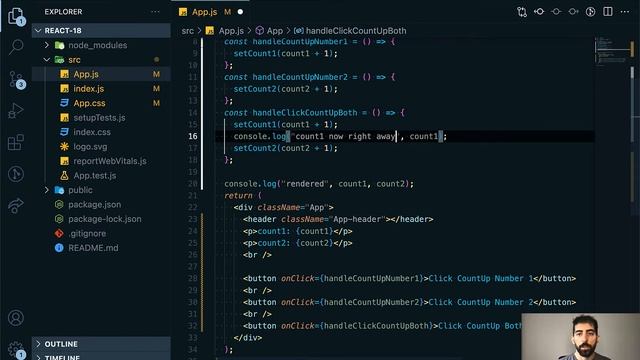Viewport: 640px width, 360px height.
Task: Click the compare changes icon in editor toolbar
Action: pos(522,12)
